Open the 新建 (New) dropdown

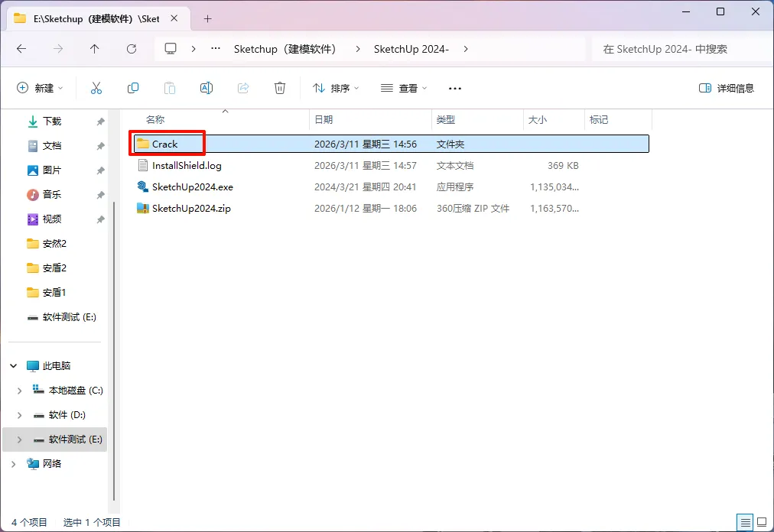[x=40, y=88]
